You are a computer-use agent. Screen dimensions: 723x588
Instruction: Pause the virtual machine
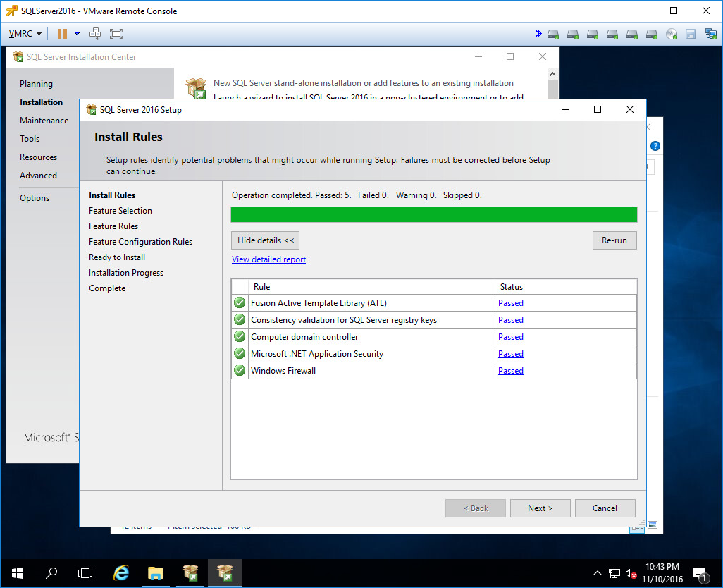(x=62, y=34)
